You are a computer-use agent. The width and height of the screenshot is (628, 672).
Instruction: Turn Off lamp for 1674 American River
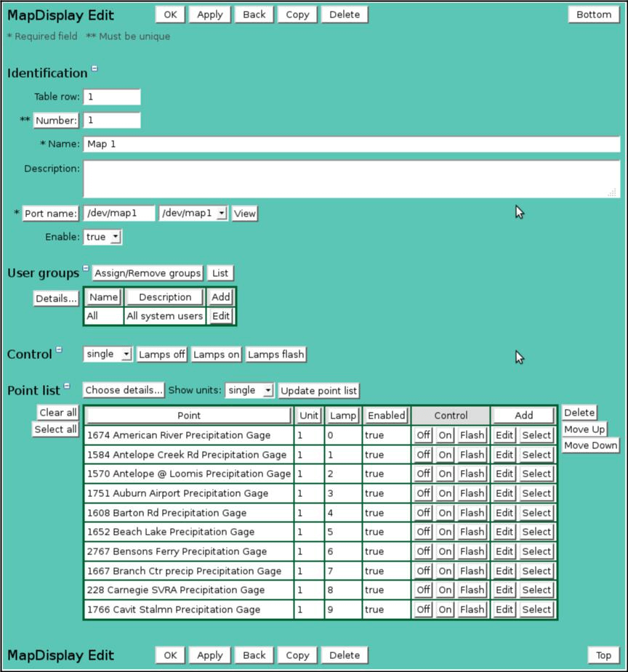tap(423, 435)
